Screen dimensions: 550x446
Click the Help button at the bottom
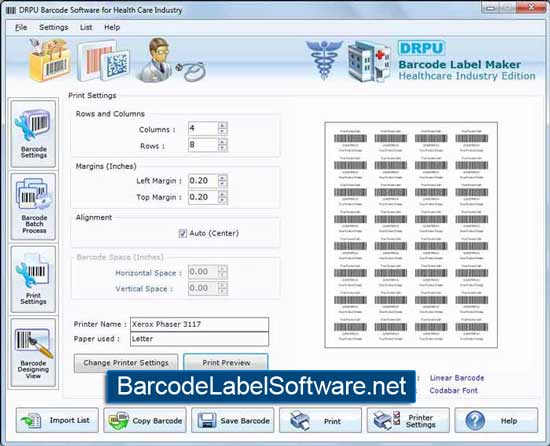496,420
